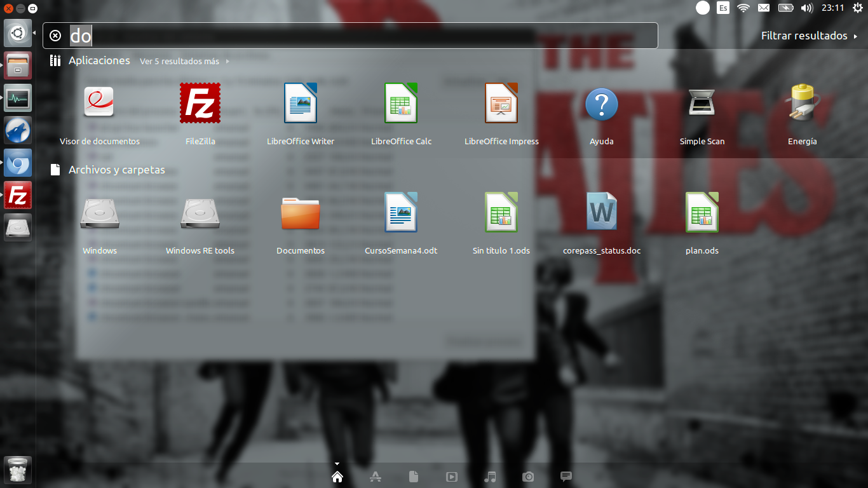Show 5 more application results
Image resolution: width=868 pixels, height=488 pixels.
coord(180,61)
